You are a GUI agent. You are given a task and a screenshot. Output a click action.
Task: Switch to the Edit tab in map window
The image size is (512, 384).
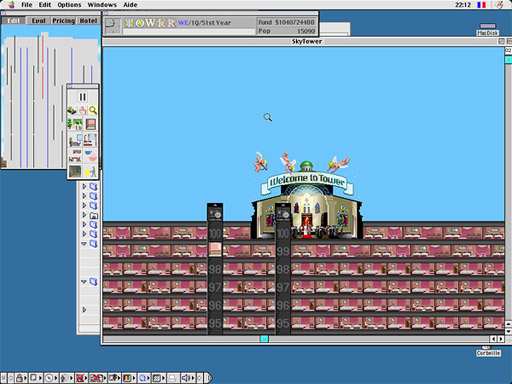13,21
